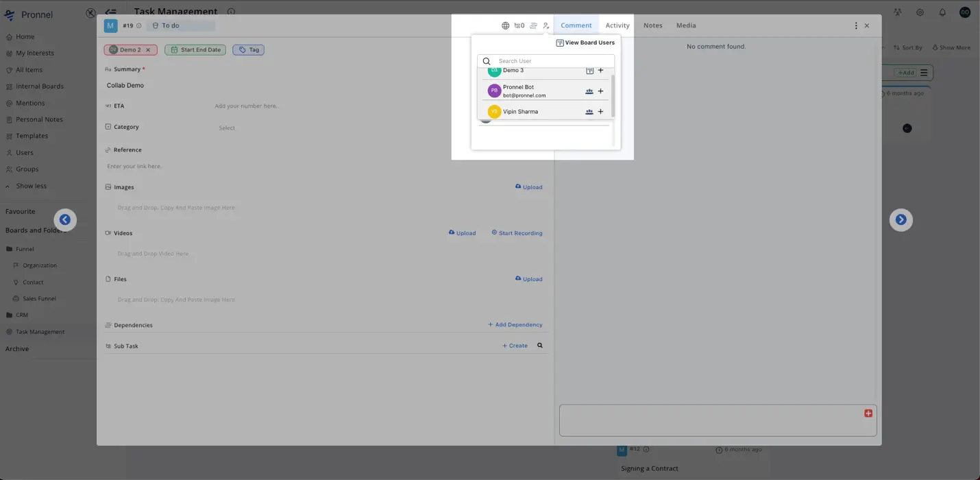Click the group icon in Pronnel Bot row
980x480 pixels.
(589, 91)
